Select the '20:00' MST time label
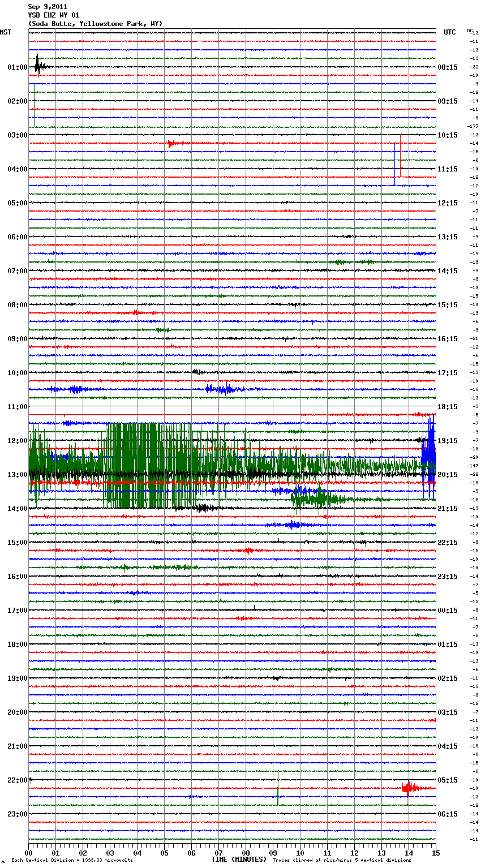Image resolution: width=481 pixels, height=868 pixels. tap(18, 712)
